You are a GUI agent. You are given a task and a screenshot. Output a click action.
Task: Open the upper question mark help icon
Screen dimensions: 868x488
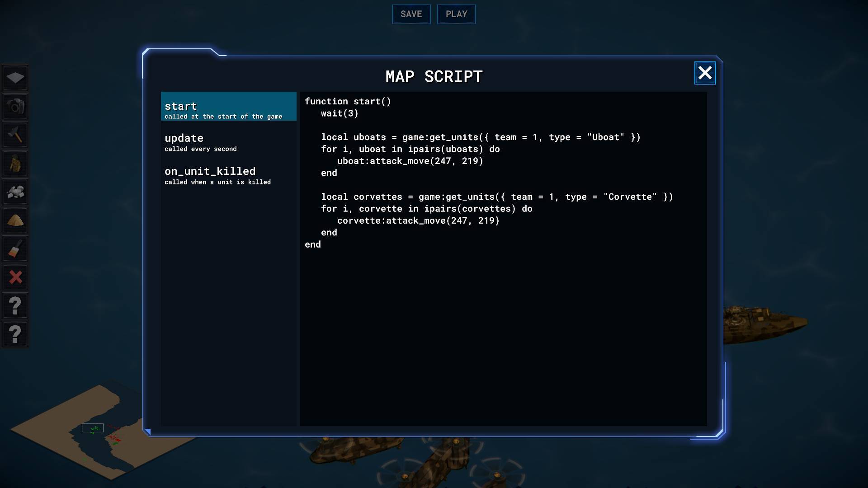coord(15,306)
